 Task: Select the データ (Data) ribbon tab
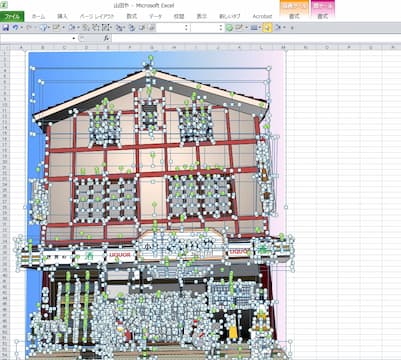[x=155, y=16]
